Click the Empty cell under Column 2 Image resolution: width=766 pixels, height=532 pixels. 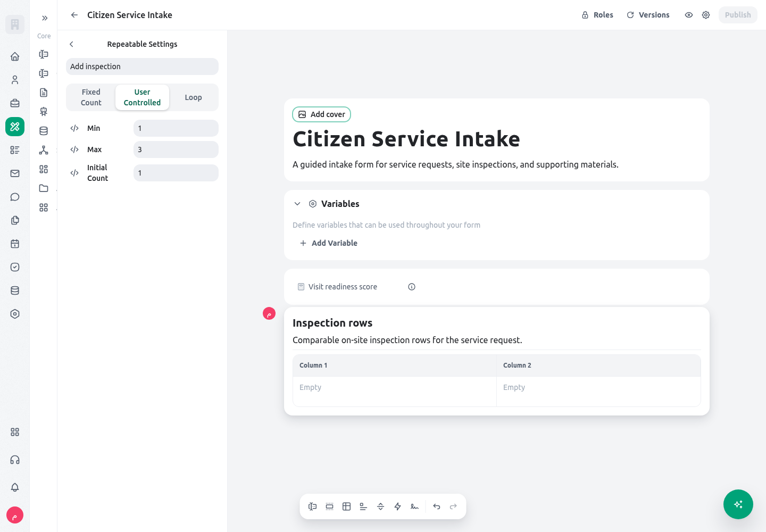click(598, 392)
